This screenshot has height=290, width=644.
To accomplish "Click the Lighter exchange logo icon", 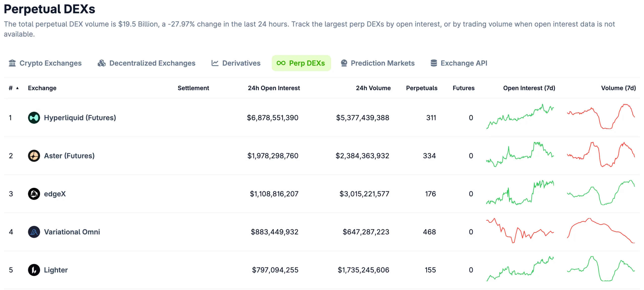I will point(34,270).
